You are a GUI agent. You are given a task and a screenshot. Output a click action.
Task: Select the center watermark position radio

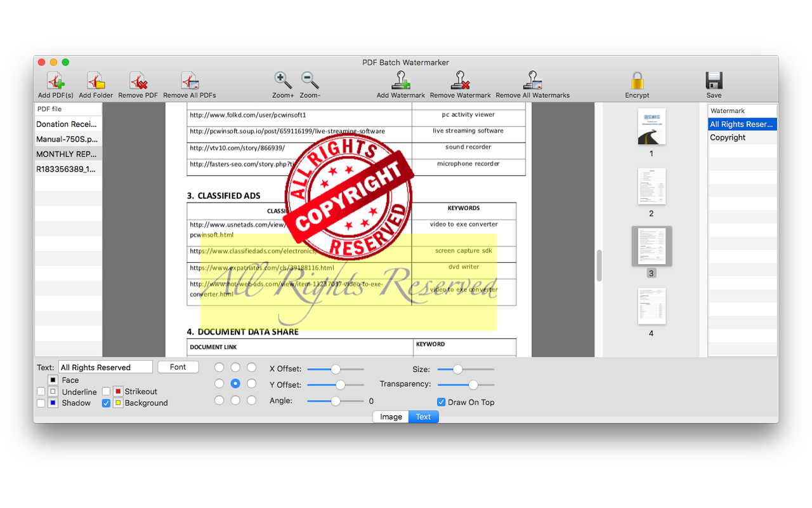[x=235, y=384]
